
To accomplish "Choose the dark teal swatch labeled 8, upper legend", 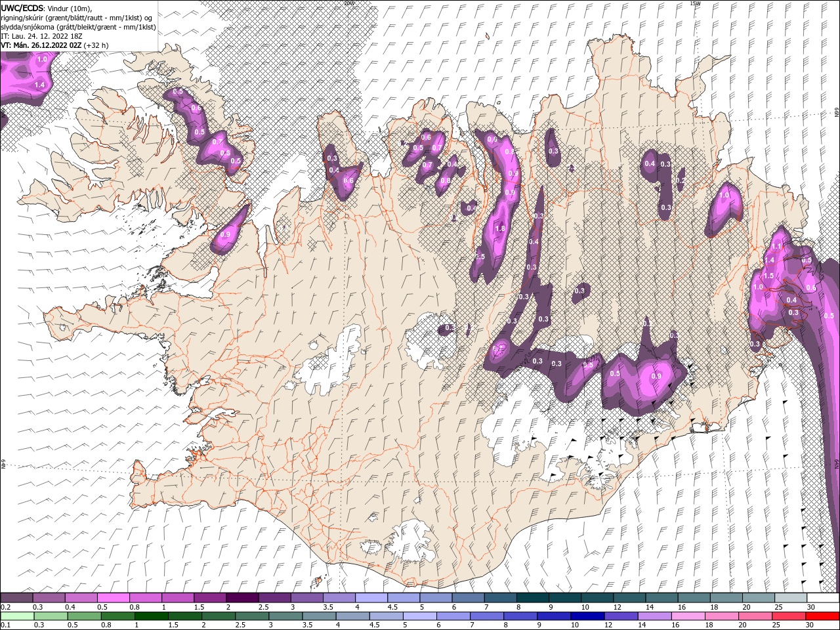I will pyautogui.click(x=532, y=598).
